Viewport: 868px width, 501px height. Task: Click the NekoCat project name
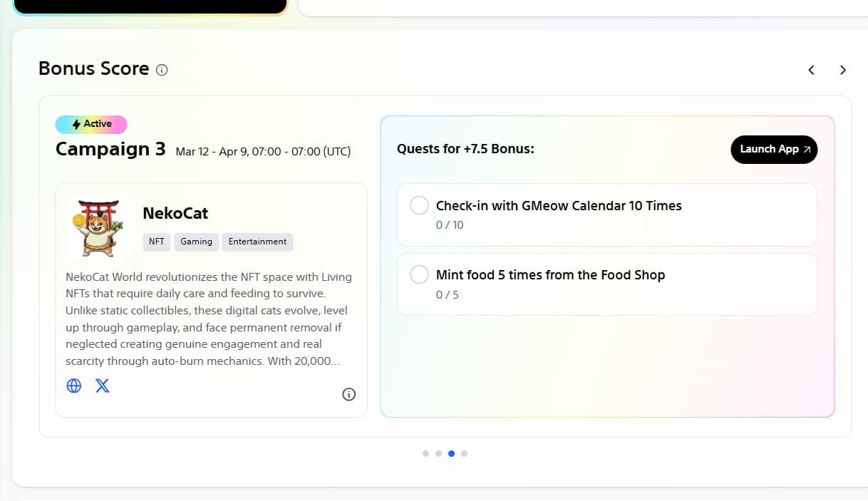(175, 213)
